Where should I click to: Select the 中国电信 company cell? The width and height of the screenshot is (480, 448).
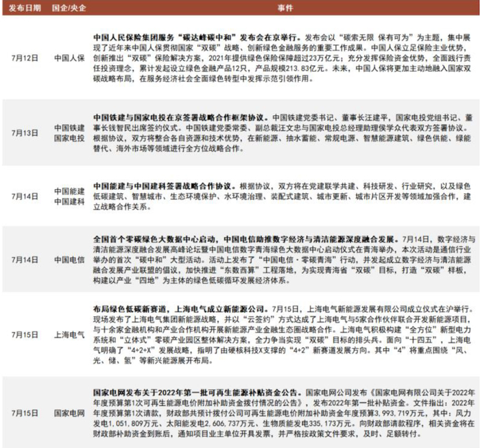click(x=69, y=260)
